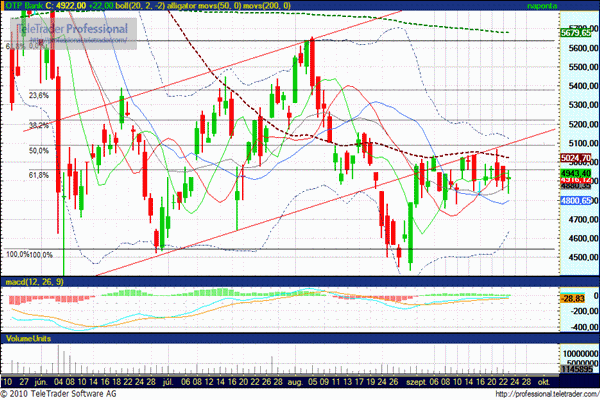Click the 61,8% Fibonacci label near 5000
This screenshot has width=600, height=400.
coord(39,175)
